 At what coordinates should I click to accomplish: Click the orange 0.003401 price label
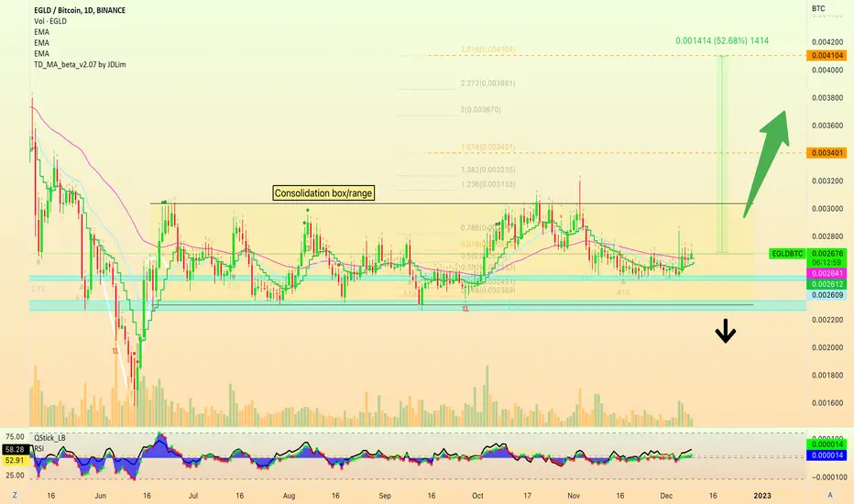[827, 153]
